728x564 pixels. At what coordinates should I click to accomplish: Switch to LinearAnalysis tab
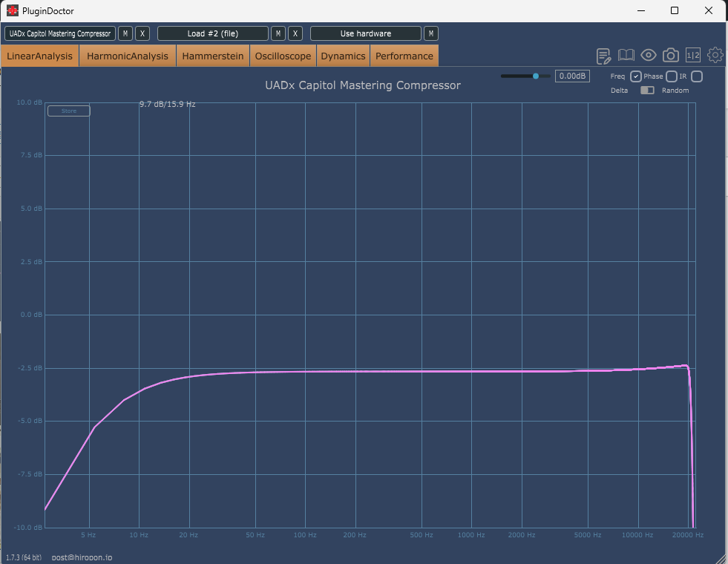pos(39,56)
